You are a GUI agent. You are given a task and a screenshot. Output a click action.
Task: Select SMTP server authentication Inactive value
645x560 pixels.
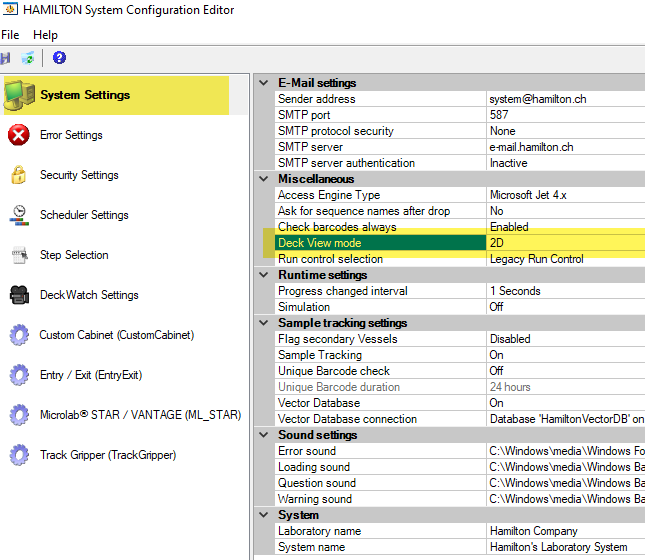[508, 163]
